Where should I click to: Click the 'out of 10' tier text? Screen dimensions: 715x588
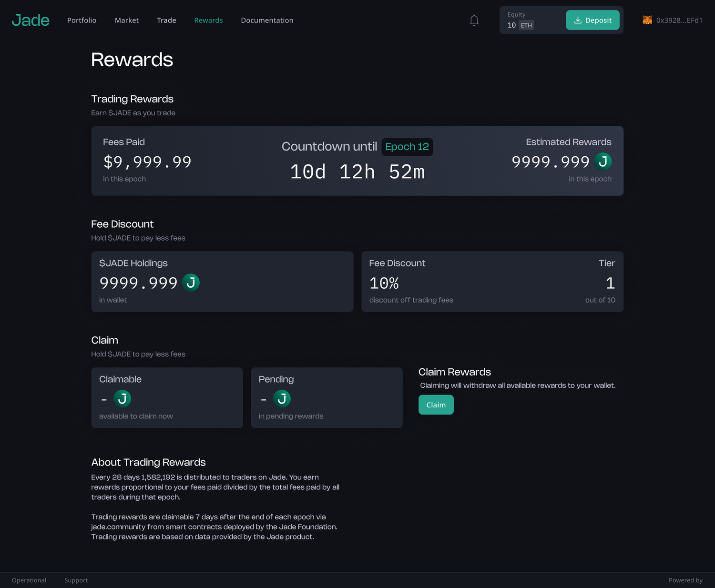tap(600, 300)
